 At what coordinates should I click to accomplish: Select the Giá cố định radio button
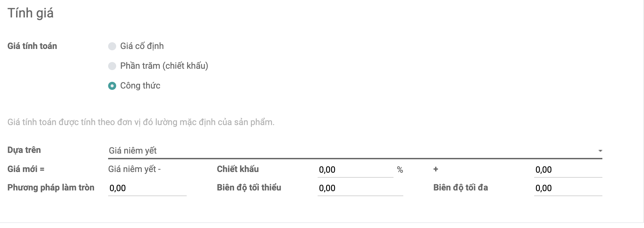point(112,46)
